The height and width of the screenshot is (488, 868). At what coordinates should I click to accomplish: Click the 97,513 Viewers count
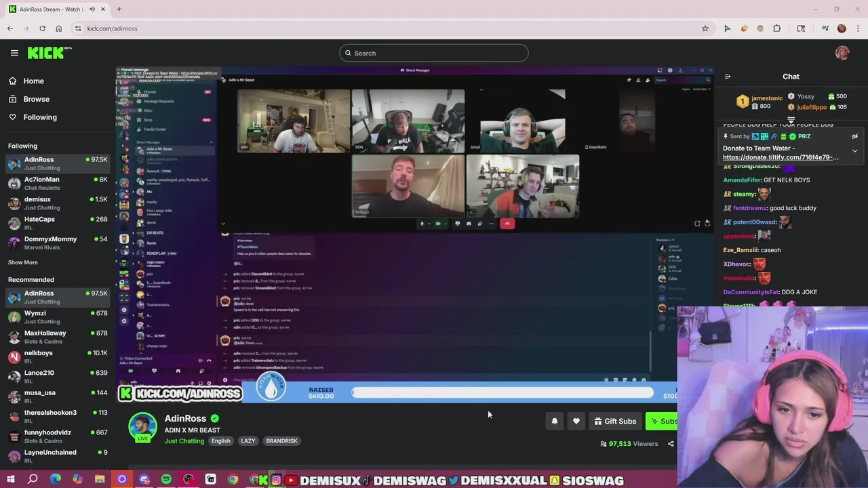tap(629, 444)
